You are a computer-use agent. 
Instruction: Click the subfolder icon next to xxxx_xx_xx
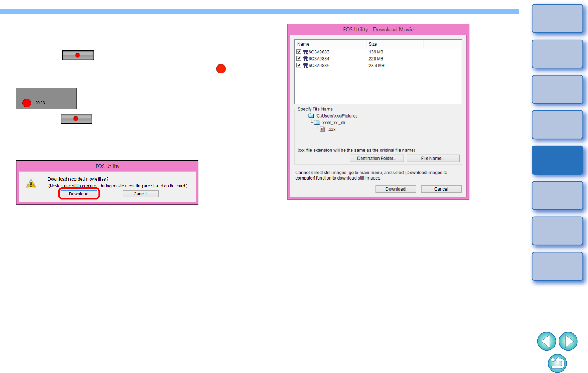[x=317, y=123]
